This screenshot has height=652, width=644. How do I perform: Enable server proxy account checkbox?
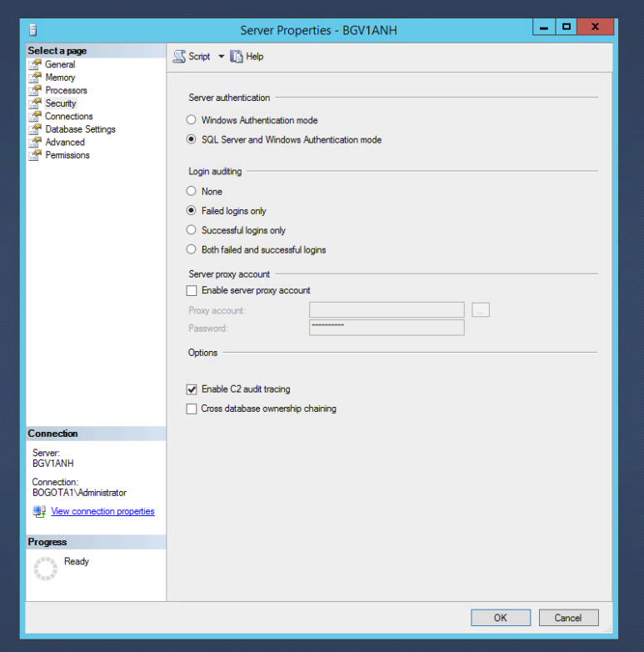192,290
